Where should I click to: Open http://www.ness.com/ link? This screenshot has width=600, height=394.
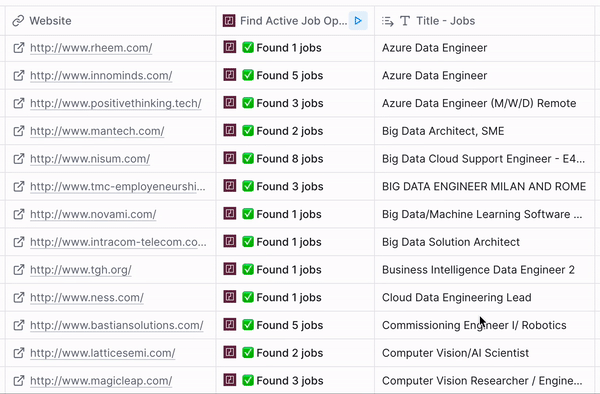click(x=87, y=297)
